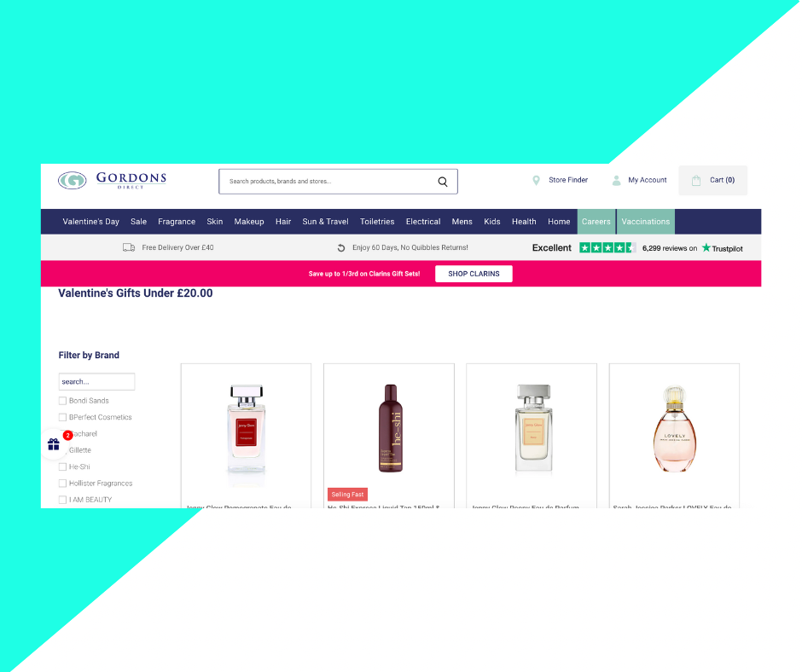The image size is (802, 672).
Task: Tick the I AM BEAUTY checkbox
Action: pos(62,500)
